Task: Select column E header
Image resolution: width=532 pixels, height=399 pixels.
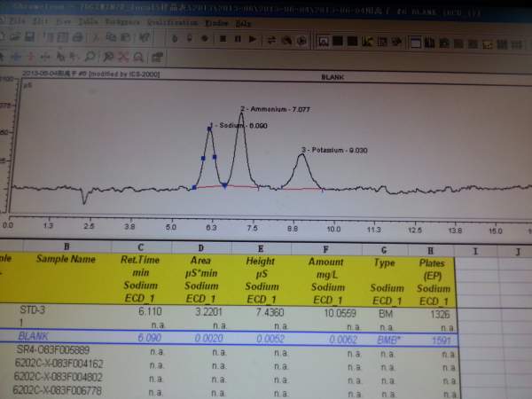Action: (x=261, y=248)
